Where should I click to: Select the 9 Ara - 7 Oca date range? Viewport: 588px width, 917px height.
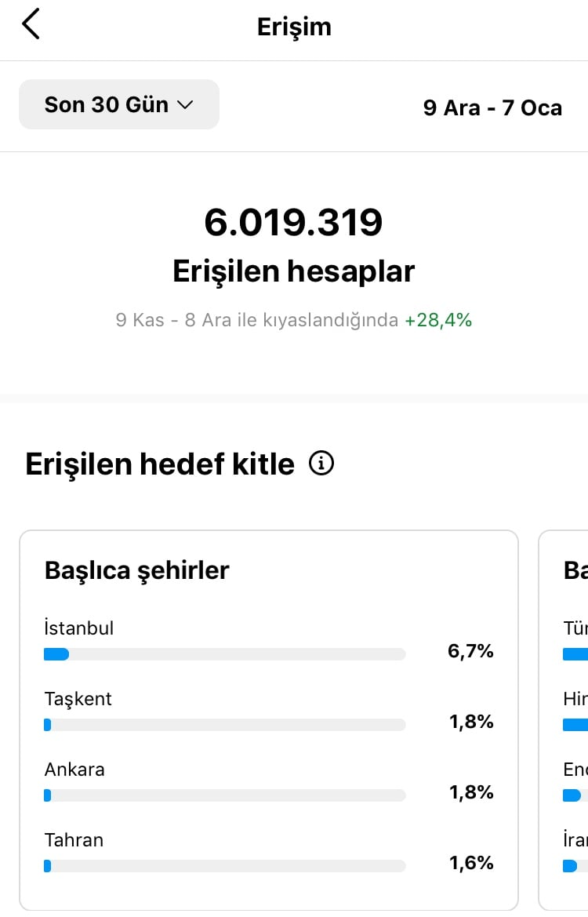coord(492,107)
